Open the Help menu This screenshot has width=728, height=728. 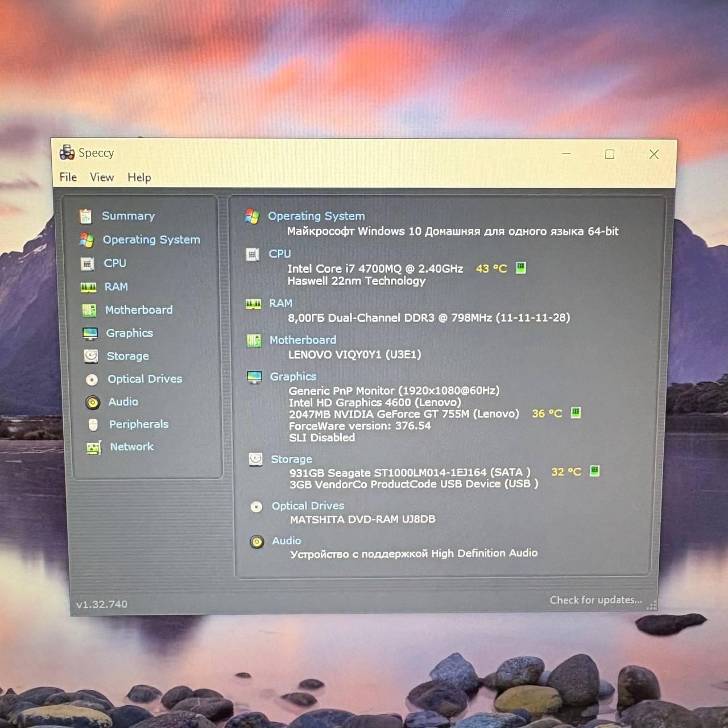pyautogui.click(x=139, y=177)
